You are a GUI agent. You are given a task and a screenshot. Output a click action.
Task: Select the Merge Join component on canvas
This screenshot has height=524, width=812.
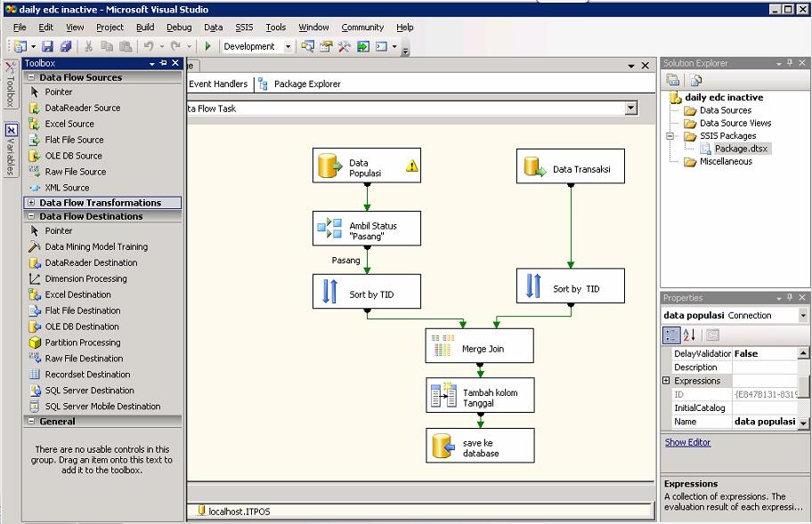(x=480, y=348)
